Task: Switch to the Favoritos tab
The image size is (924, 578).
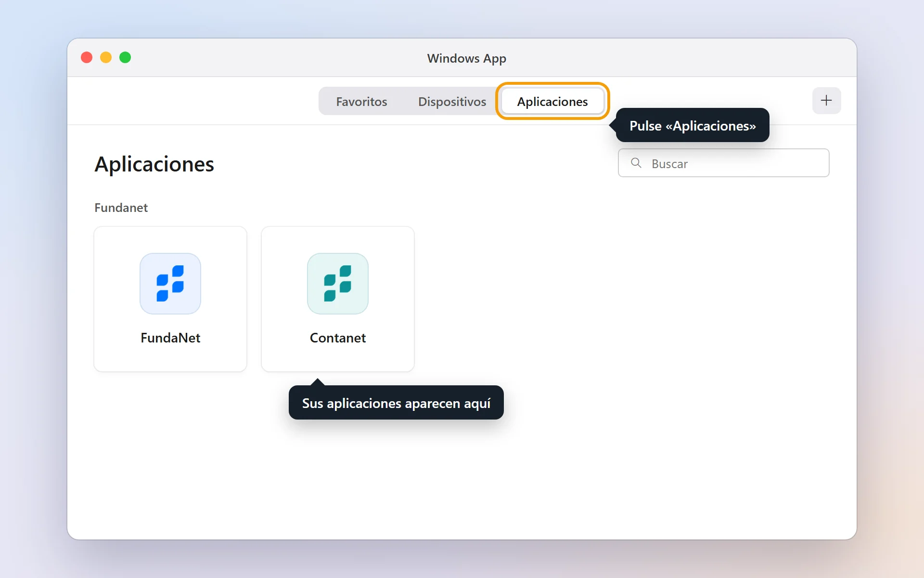Action: 361,102
